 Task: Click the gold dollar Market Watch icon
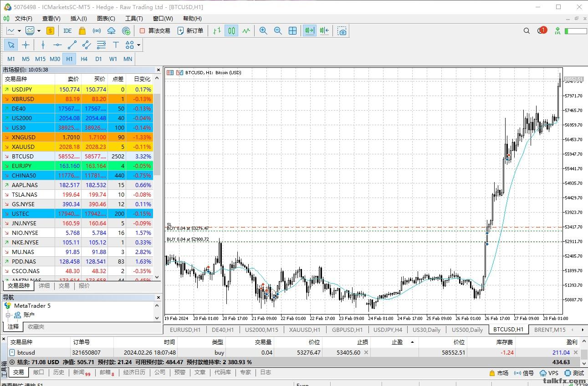coord(50,30)
